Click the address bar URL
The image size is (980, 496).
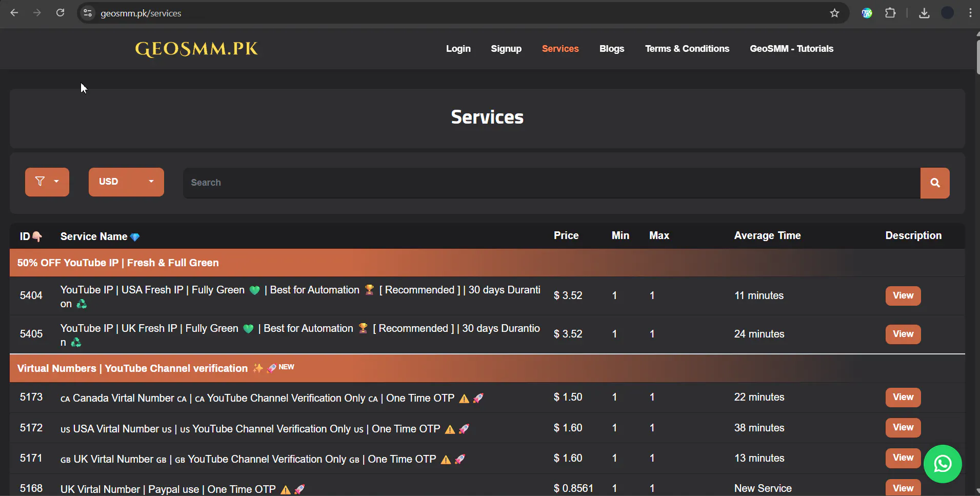pos(141,13)
